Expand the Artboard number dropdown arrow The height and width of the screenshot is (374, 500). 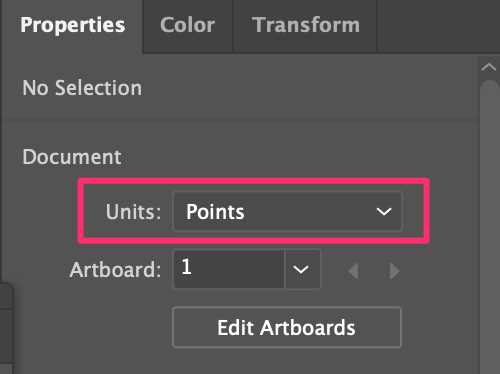tap(302, 269)
